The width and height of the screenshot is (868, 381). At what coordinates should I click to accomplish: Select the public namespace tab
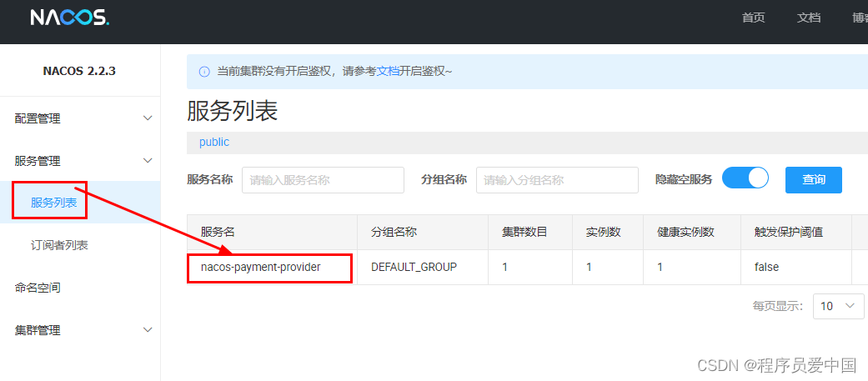[214, 142]
